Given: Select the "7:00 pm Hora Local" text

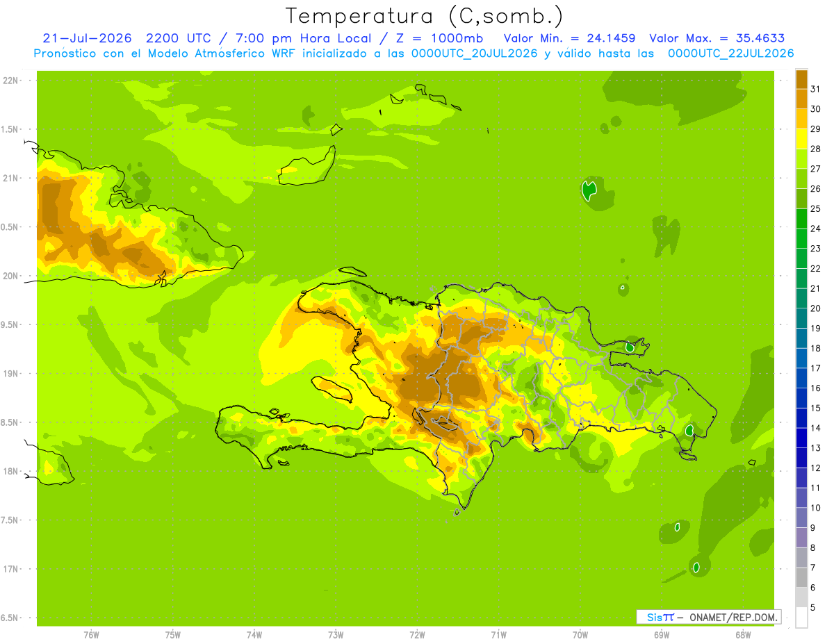Looking at the screenshot, I should (x=305, y=38).
